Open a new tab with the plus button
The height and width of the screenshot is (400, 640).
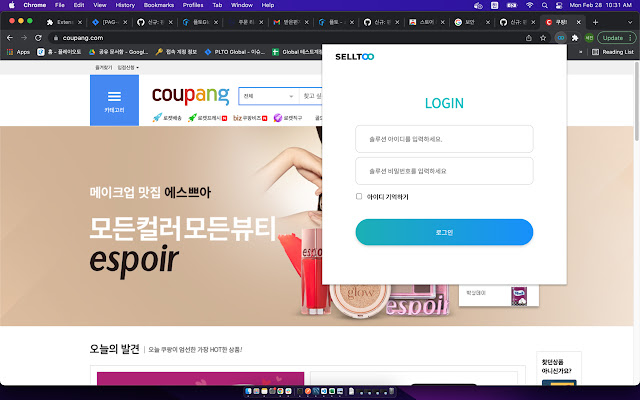pyautogui.click(x=595, y=22)
